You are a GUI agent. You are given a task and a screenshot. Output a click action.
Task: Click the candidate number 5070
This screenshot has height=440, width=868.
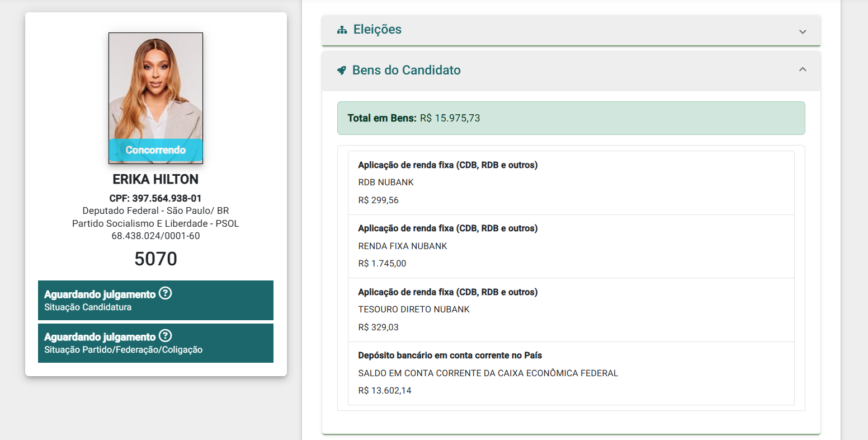tap(155, 259)
